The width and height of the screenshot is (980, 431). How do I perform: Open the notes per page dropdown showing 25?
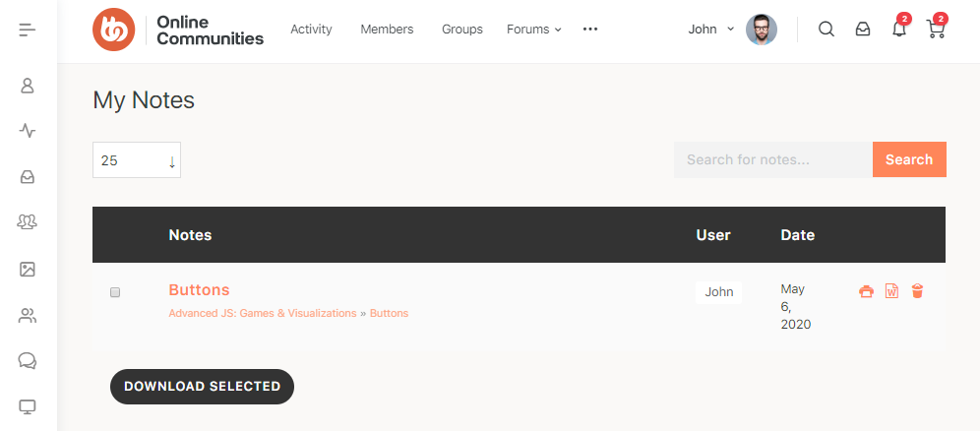click(137, 160)
